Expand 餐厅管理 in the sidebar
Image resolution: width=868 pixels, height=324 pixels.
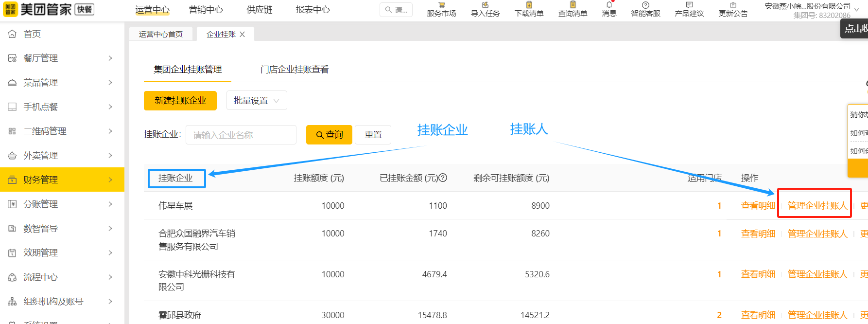coord(62,58)
